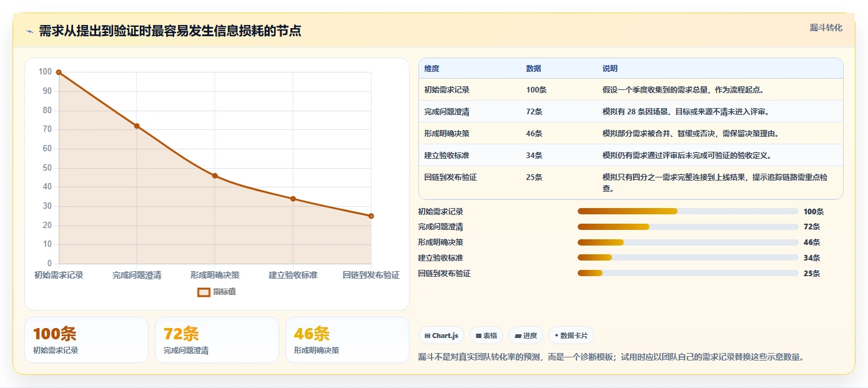Click the 回链到发布验证 progress bar

(x=688, y=273)
